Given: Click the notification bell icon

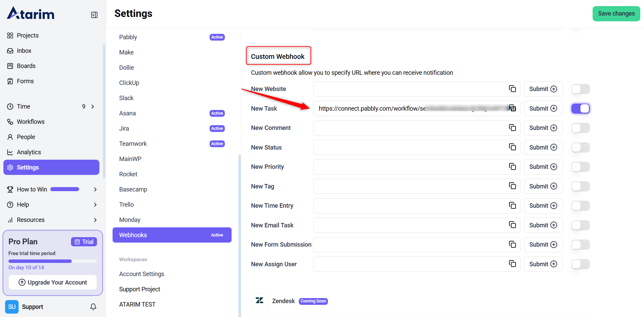Looking at the screenshot, I should pos(93,307).
